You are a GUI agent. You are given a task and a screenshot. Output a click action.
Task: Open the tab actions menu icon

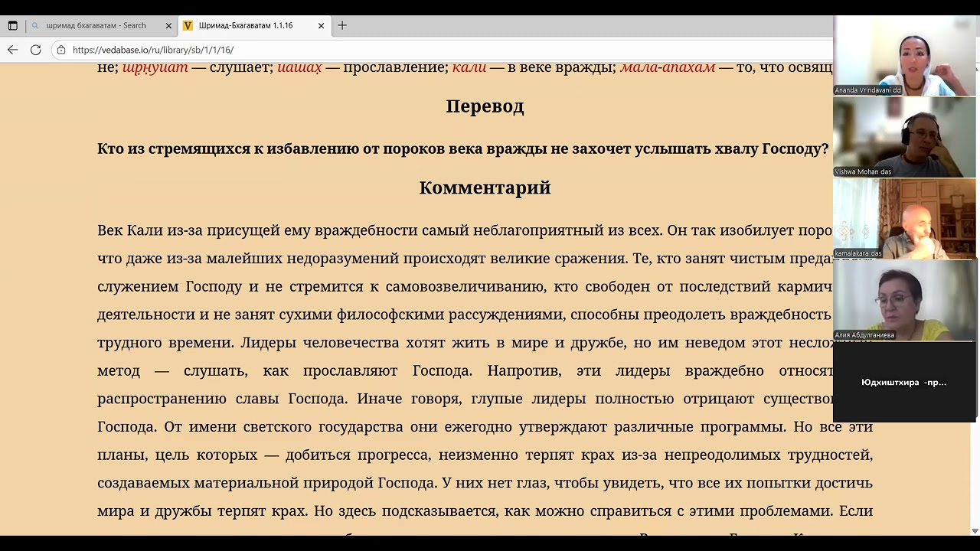12,25
